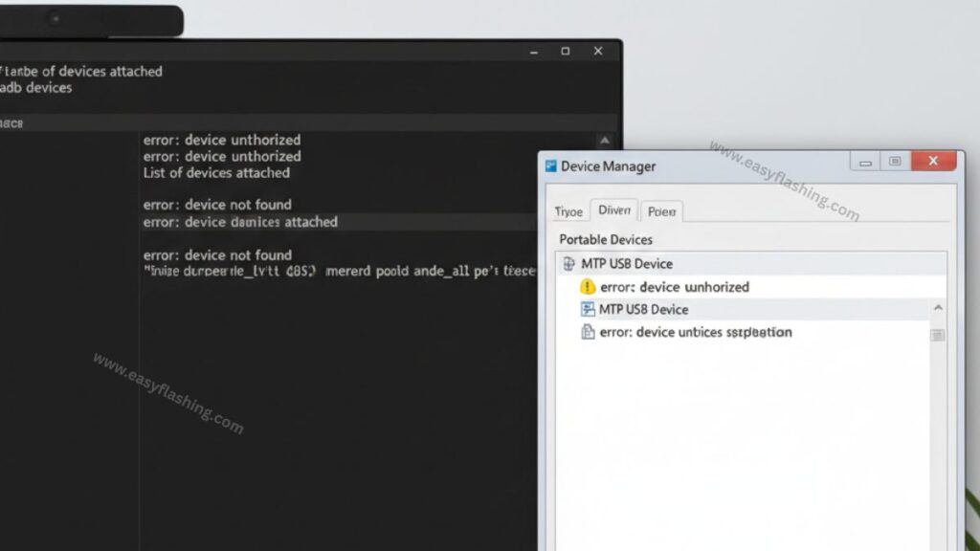Click the terminal's scroll up arrow
980x551 pixels.
click(603, 140)
